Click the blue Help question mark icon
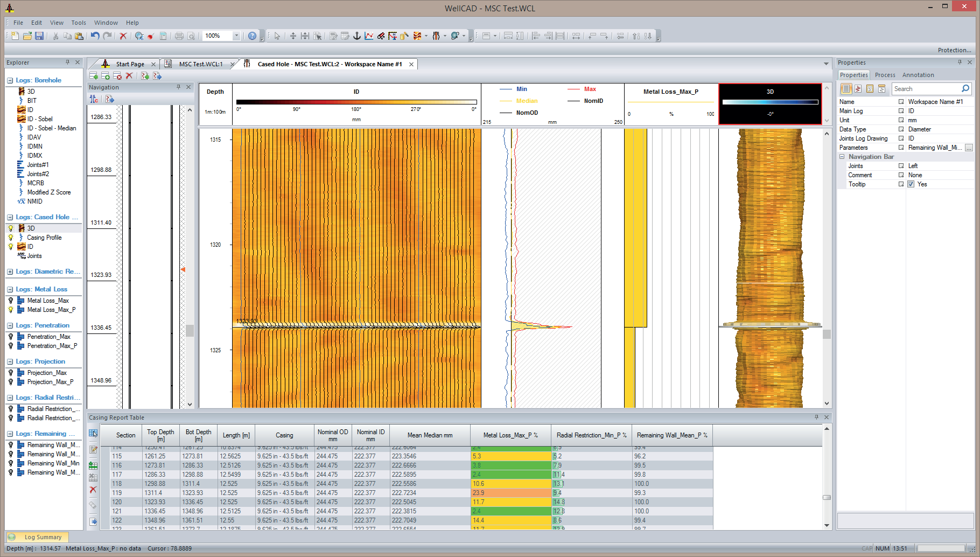Image resolution: width=980 pixels, height=557 pixels. click(x=252, y=36)
